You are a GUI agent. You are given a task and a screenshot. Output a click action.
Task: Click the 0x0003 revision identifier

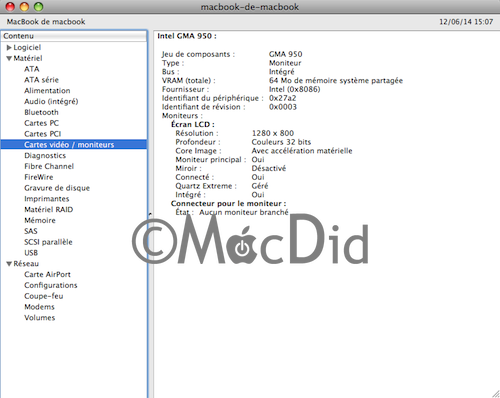pos(283,107)
